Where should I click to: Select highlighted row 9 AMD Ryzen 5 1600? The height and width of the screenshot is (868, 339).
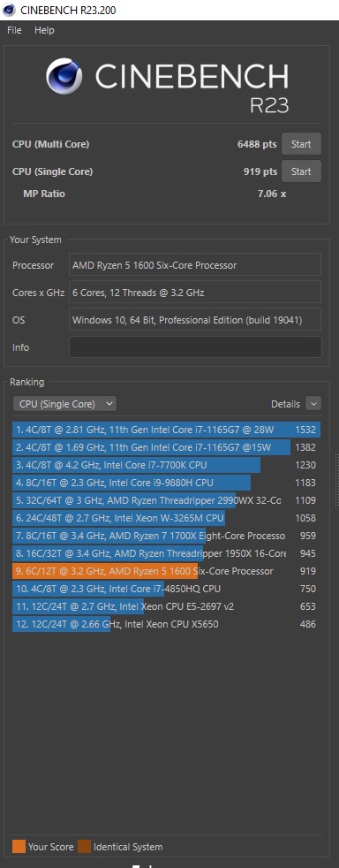(x=167, y=571)
